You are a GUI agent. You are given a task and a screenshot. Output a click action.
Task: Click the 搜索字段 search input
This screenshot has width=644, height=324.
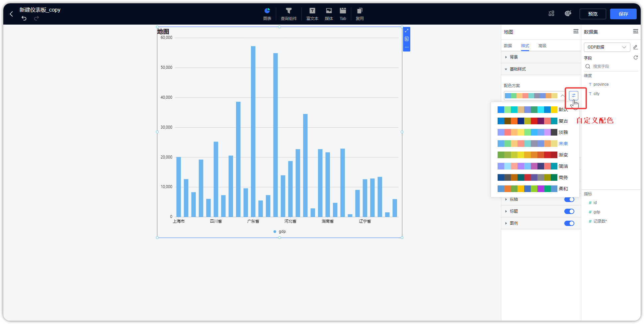[x=611, y=66]
